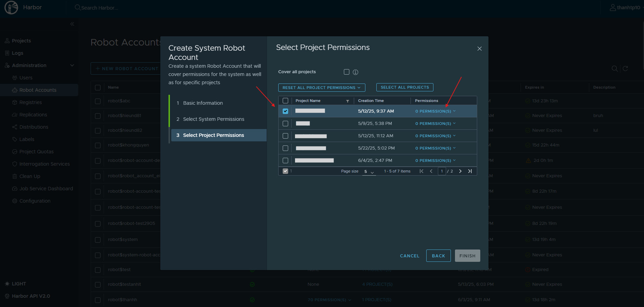The image size is (644, 307).
Task: Enable the Cover all projects checkbox
Action: pyautogui.click(x=347, y=72)
